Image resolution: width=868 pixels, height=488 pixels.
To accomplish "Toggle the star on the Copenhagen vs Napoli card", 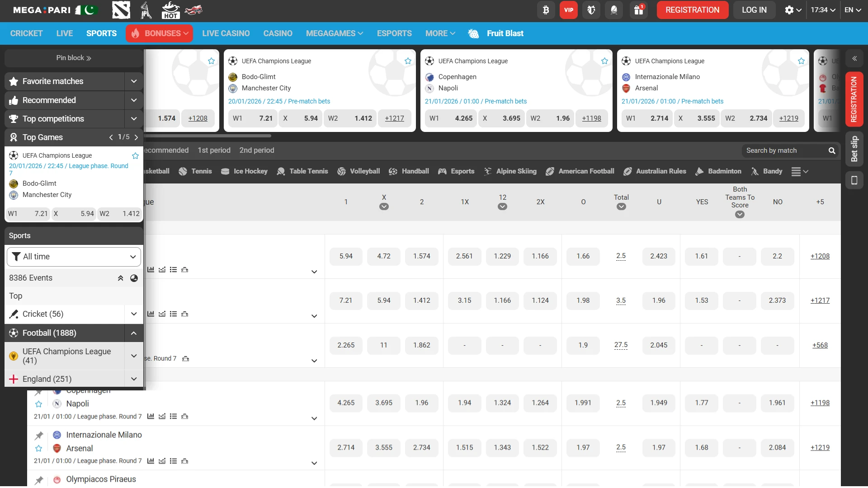I will click(x=604, y=61).
